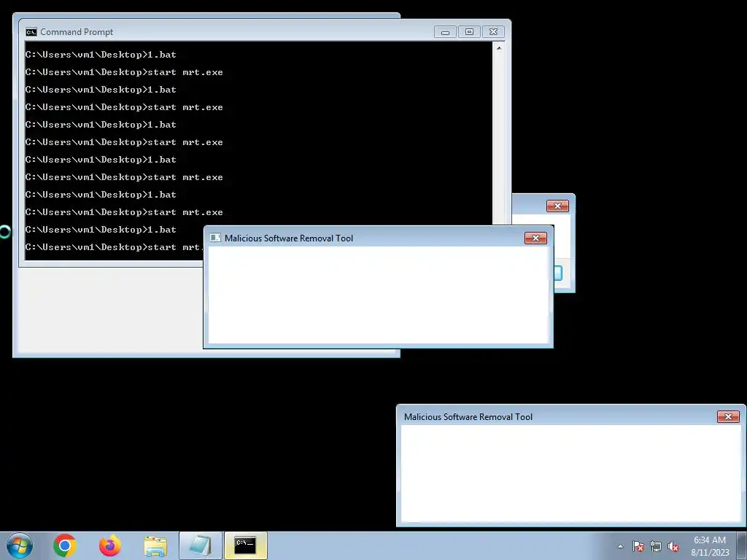Open Windows Explorer from the taskbar
The image size is (747, 560).
(155, 546)
